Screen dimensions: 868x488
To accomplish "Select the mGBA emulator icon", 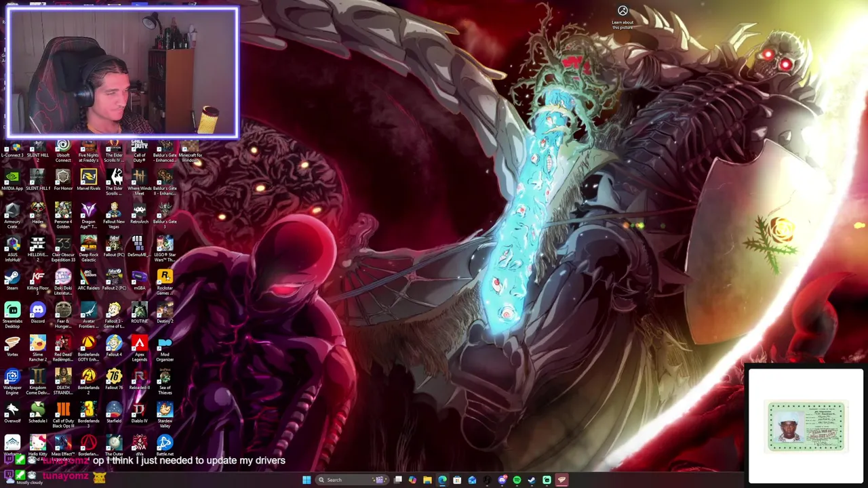I will pos(139,281).
